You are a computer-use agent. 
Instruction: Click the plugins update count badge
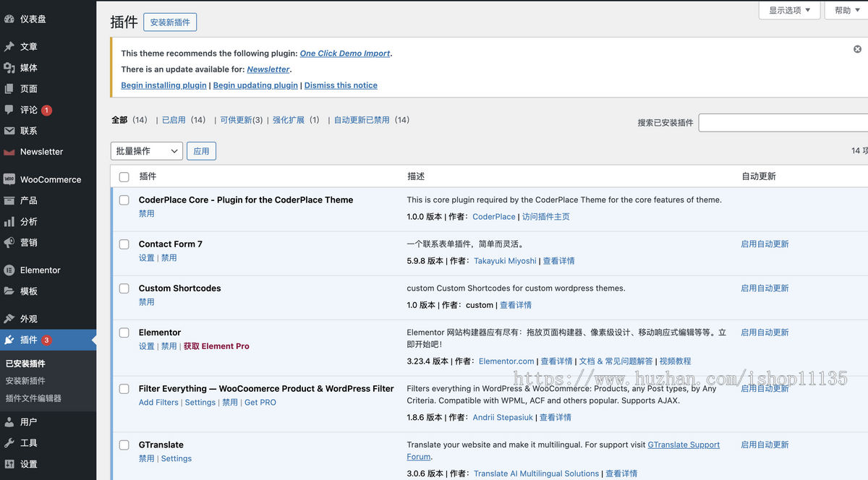(46, 340)
